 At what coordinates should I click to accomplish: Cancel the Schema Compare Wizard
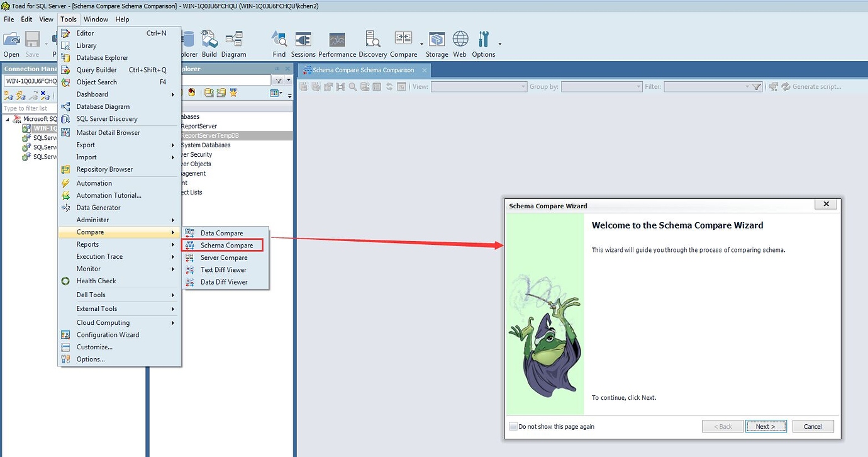click(x=813, y=426)
